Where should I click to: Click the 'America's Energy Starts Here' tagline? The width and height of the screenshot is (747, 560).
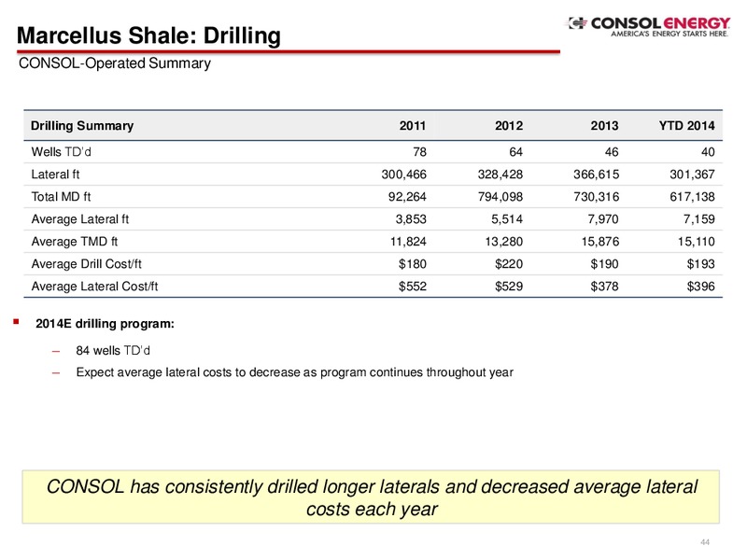(x=669, y=34)
